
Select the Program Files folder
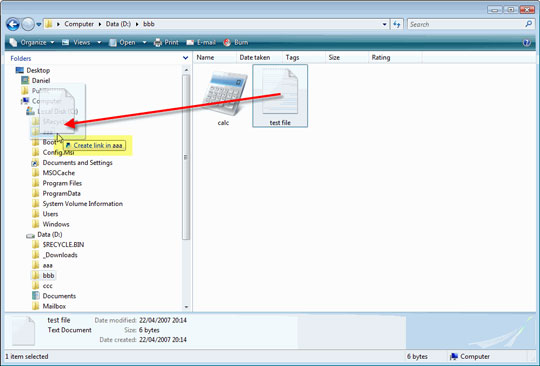pos(62,183)
